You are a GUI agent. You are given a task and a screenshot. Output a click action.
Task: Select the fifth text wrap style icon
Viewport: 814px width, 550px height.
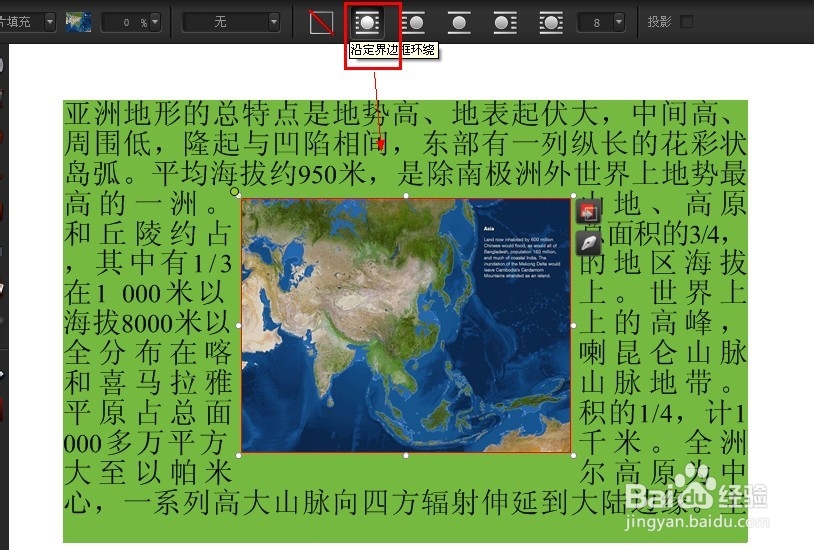(505, 22)
